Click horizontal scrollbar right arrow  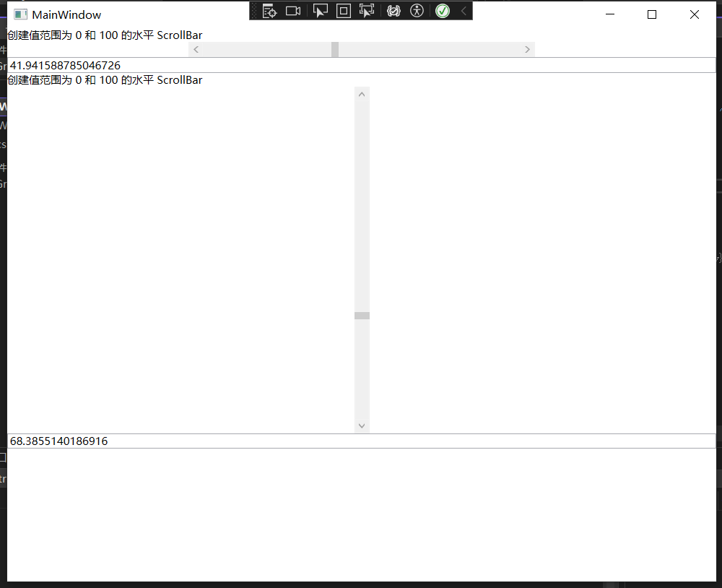[x=527, y=49]
